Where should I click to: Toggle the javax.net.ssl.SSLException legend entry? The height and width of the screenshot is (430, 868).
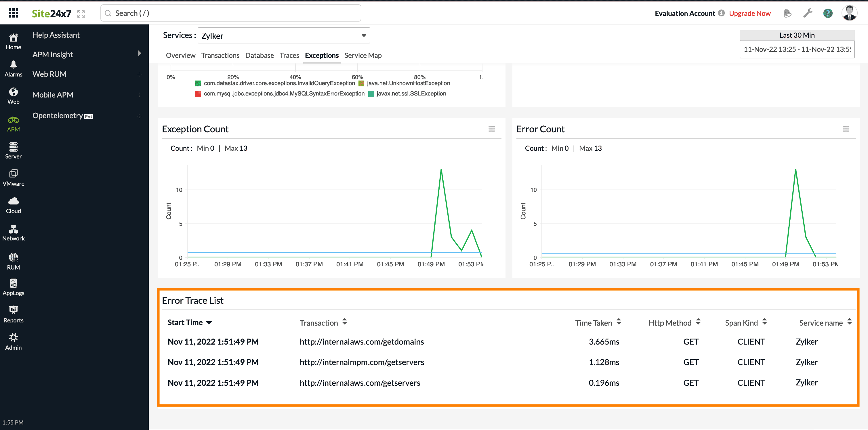click(x=411, y=94)
